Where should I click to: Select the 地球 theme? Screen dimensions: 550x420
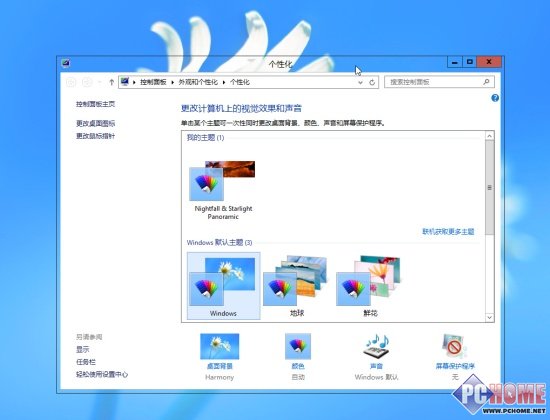click(x=297, y=286)
